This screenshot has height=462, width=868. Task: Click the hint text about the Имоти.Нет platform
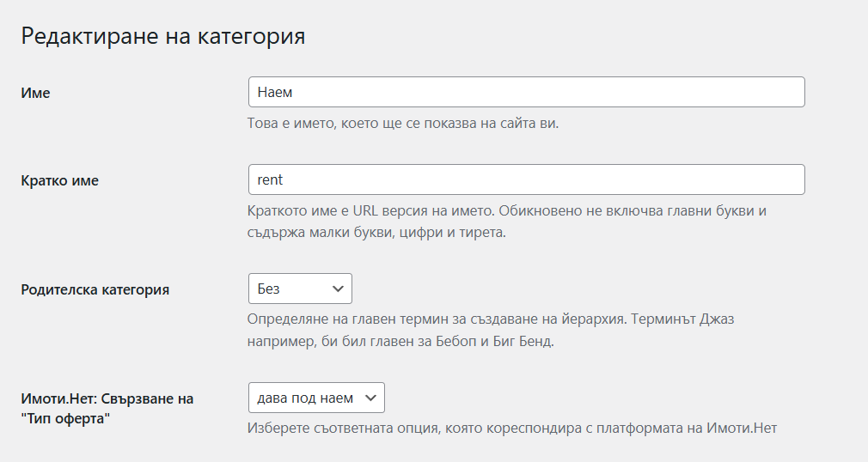coord(511,428)
